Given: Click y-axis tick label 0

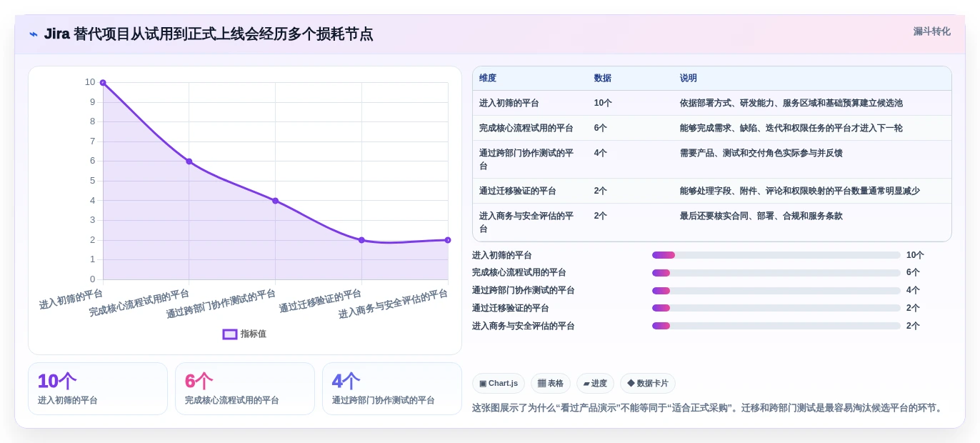Looking at the screenshot, I should (x=92, y=279).
